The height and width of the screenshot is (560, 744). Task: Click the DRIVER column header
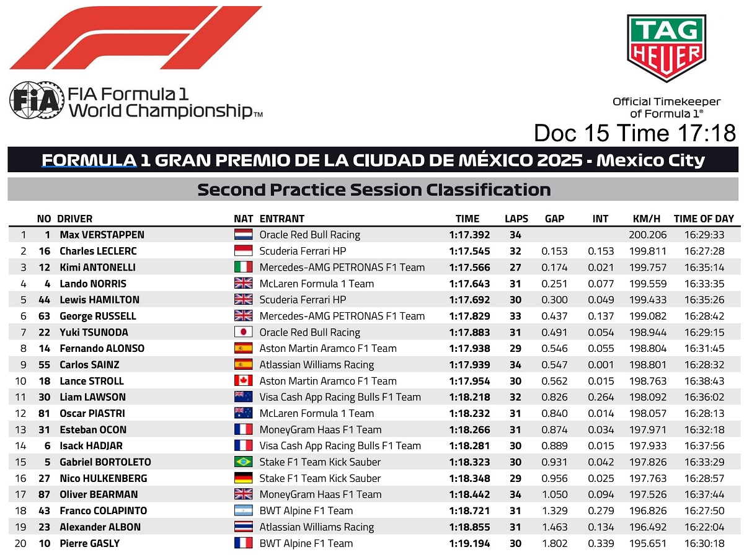[74, 219]
